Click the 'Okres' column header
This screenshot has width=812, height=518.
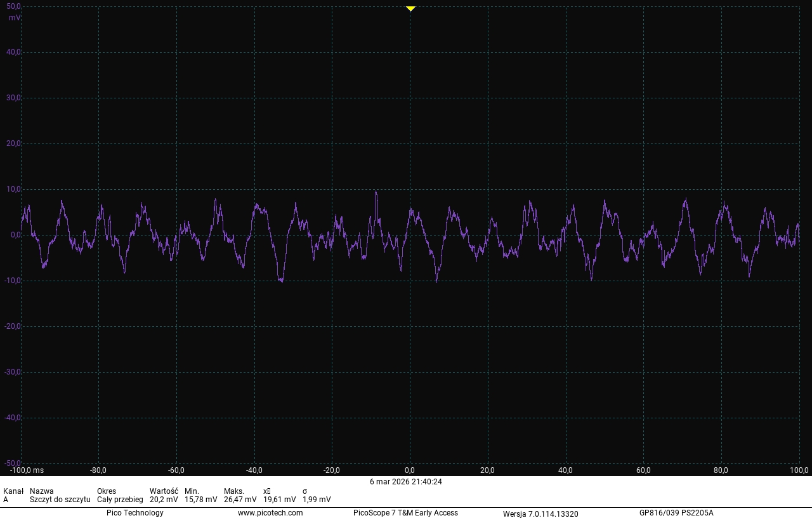point(107,491)
